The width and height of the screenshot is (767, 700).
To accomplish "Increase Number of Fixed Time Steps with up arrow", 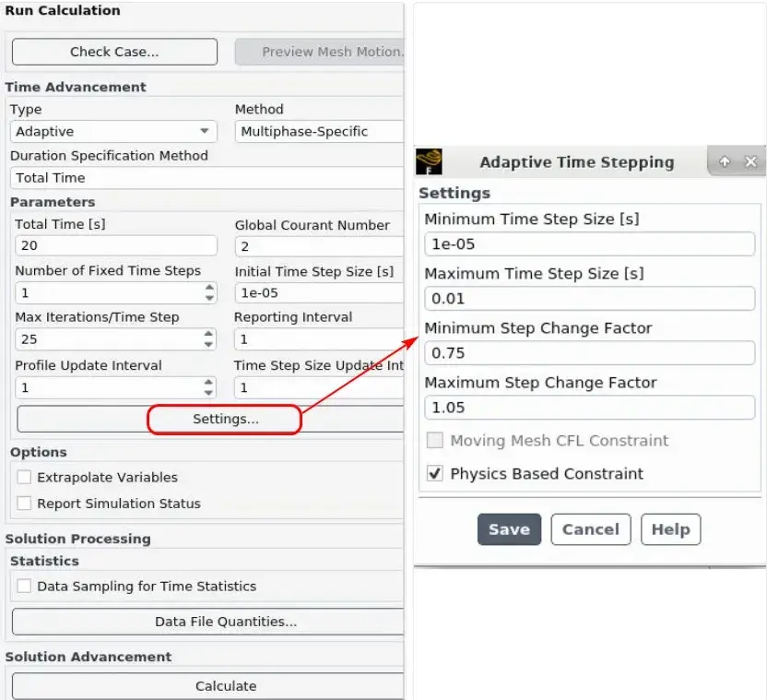I will [210, 288].
